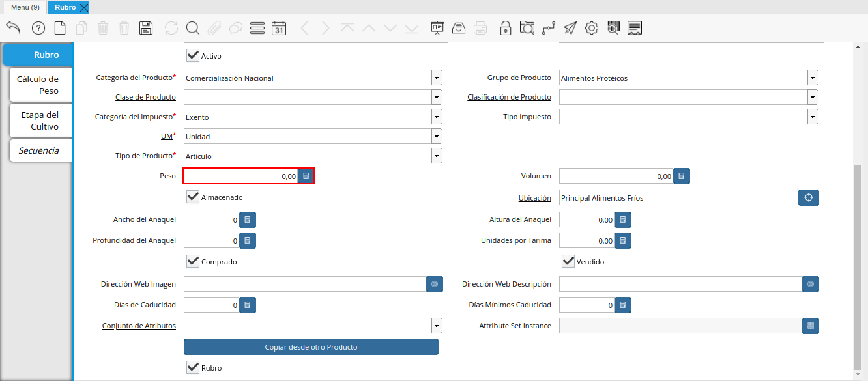This screenshot has width=868, height=381.
Task: Expand Tipo de Producto dropdown
Action: 437,156
